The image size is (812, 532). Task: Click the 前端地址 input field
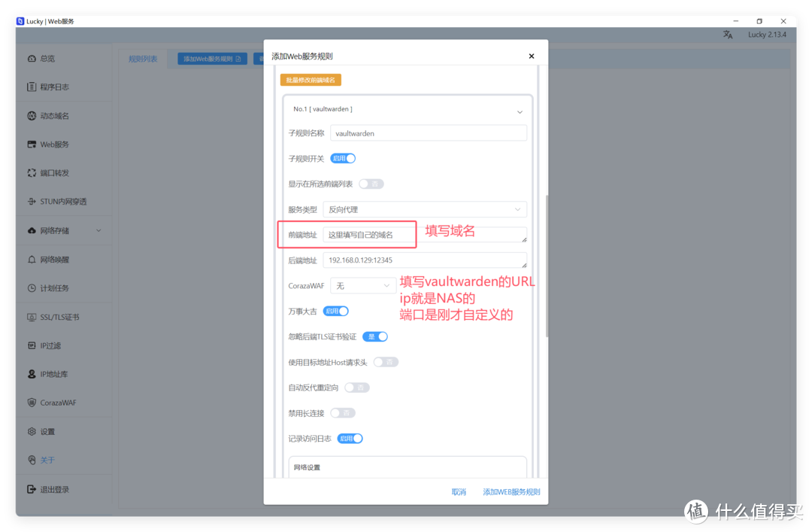[x=425, y=235]
